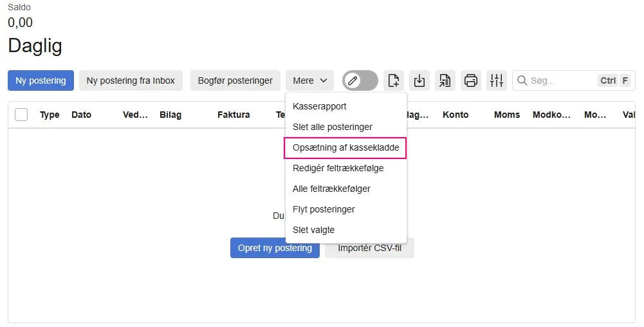The width and height of the screenshot is (644, 327).
Task: Collapse the Mere dropdown menu
Action: point(309,80)
